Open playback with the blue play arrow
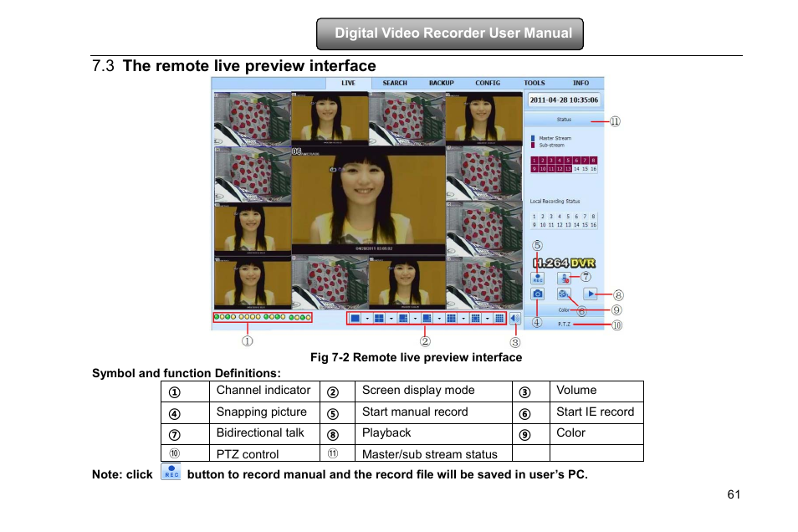Viewport: 798px width, 532px height. [x=590, y=294]
